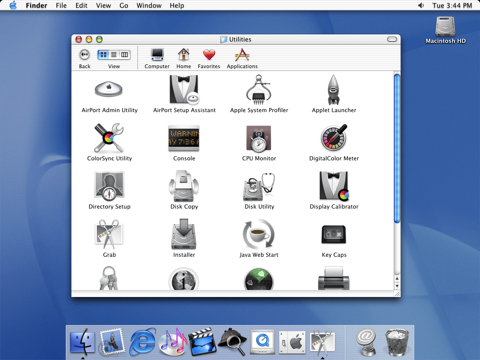Select Display Calibrator icon
Image resolution: width=480 pixels, height=360 pixels.
tap(334, 186)
